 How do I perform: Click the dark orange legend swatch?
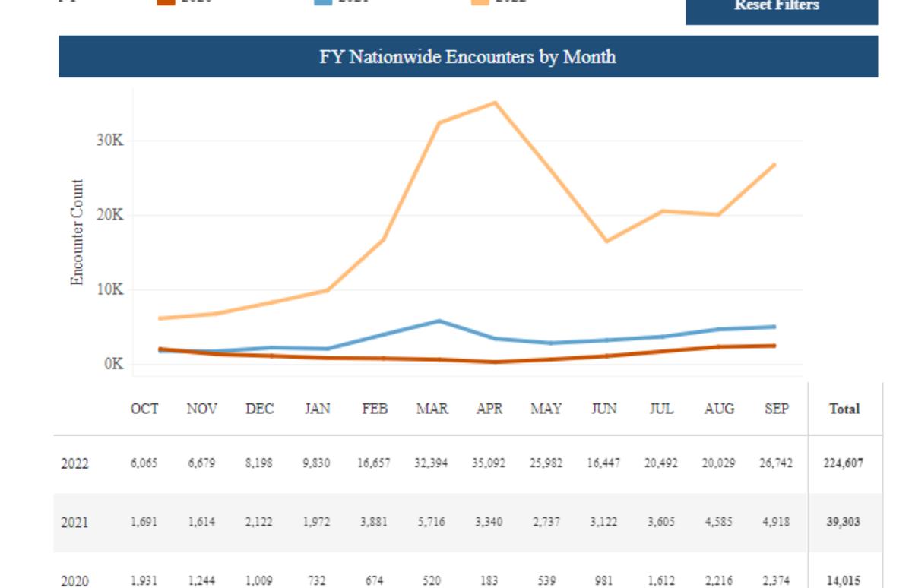click(166, 2)
